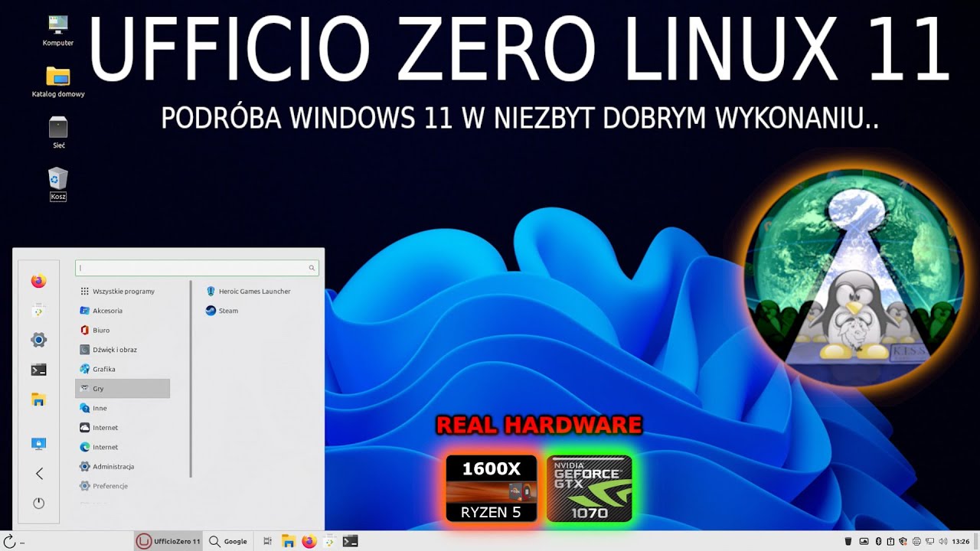This screenshot has height=551, width=980.
Task: Click the clipboard icon in system tray
Action: pyautogui.click(x=890, y=541)
